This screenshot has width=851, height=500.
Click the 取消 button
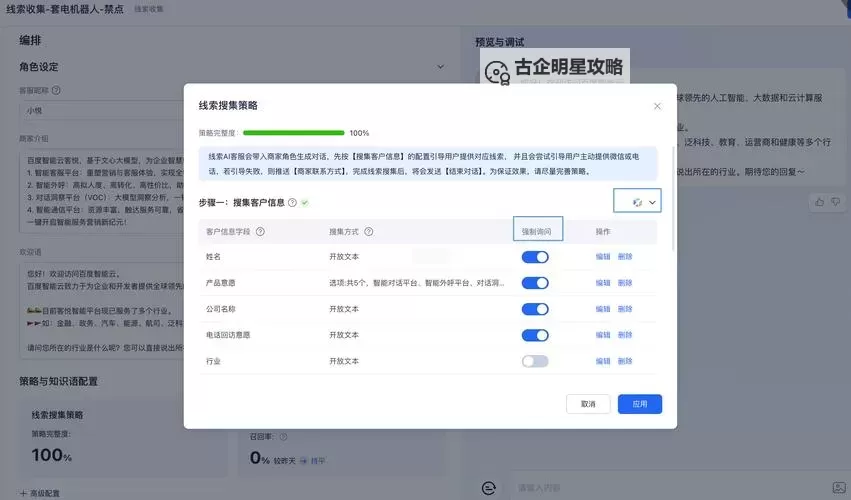click(x=588, y=404)
